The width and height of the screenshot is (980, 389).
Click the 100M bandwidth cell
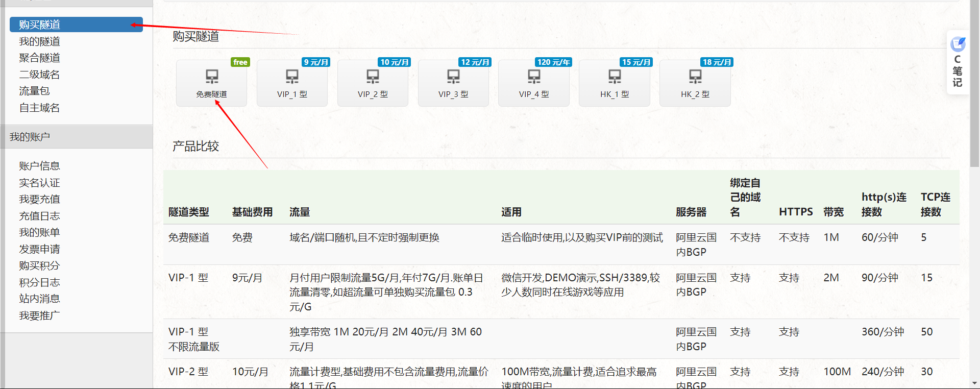(x=837, y=372)
